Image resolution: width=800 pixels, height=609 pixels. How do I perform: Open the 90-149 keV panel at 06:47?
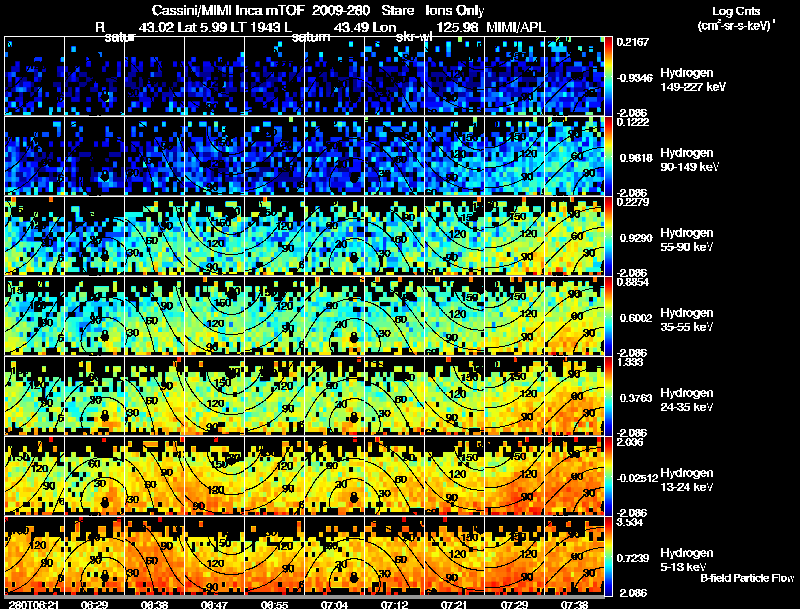click(214, 156)
